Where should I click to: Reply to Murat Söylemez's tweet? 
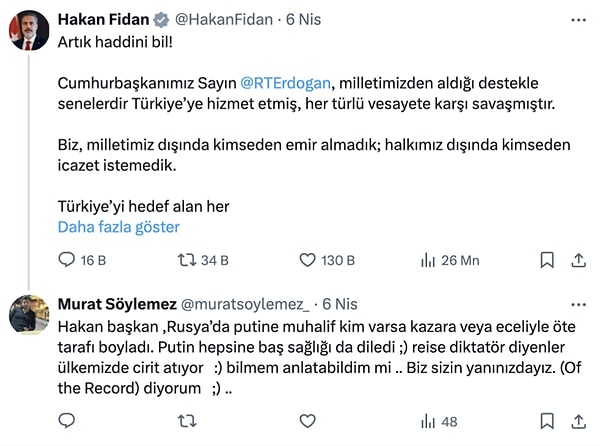[68, 422]
